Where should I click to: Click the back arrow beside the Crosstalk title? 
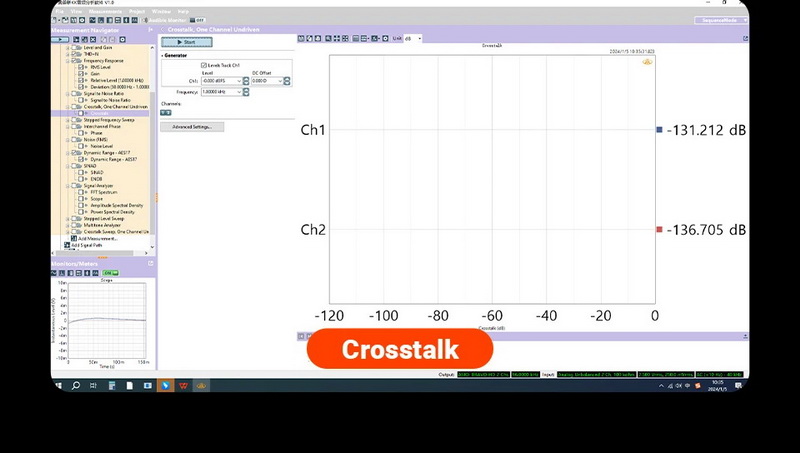coord(163,30)
